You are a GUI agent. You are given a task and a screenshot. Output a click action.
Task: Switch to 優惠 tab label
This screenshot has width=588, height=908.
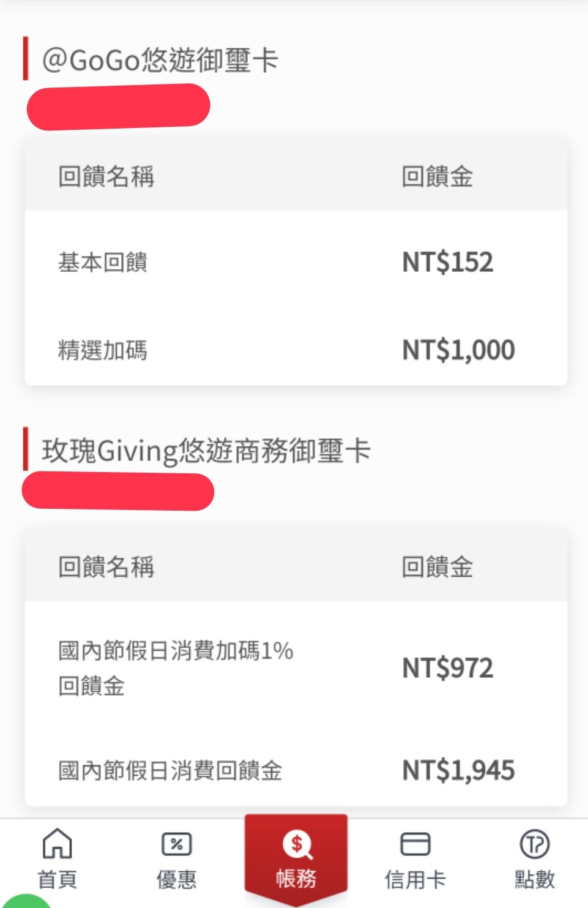tap(176, 880)
